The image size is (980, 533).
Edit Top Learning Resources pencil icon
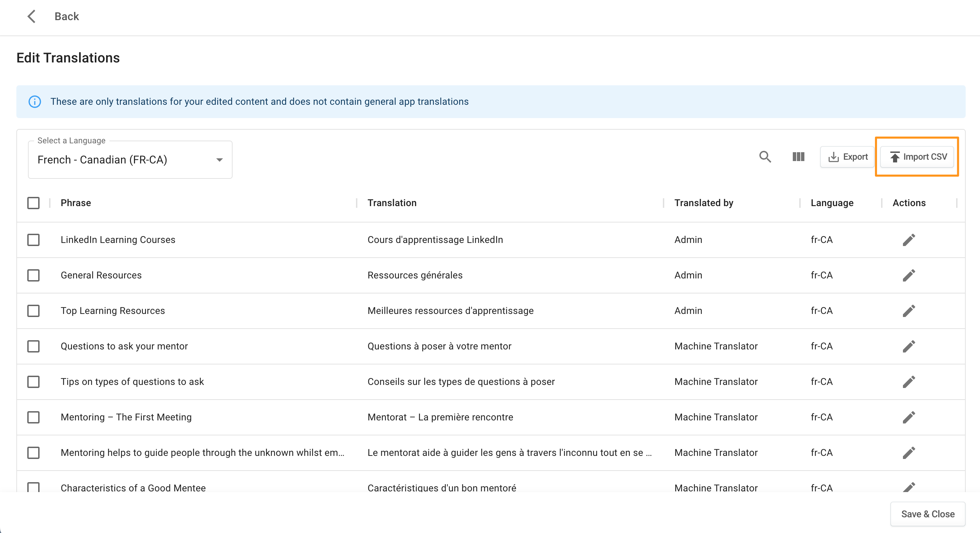click(x=908, y=311)
